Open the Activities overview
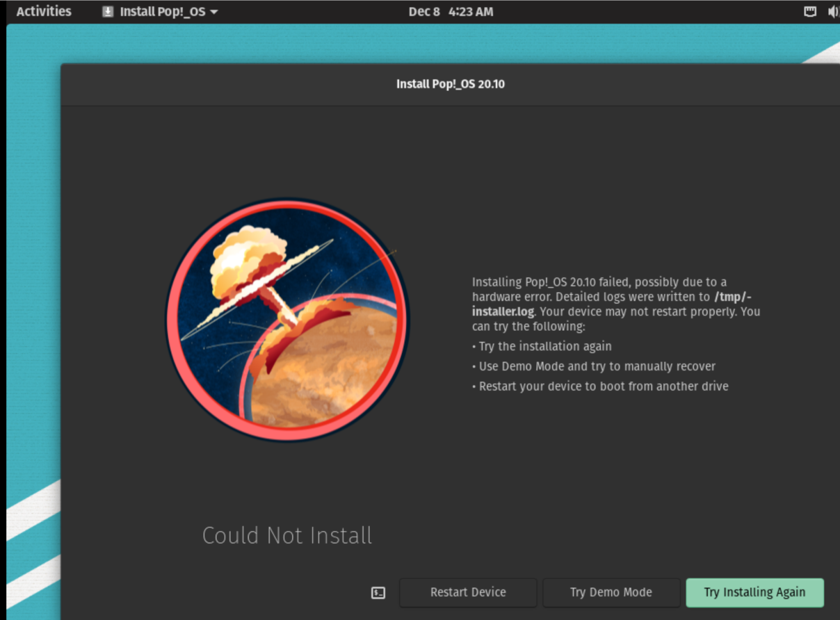 click(43, 11)
